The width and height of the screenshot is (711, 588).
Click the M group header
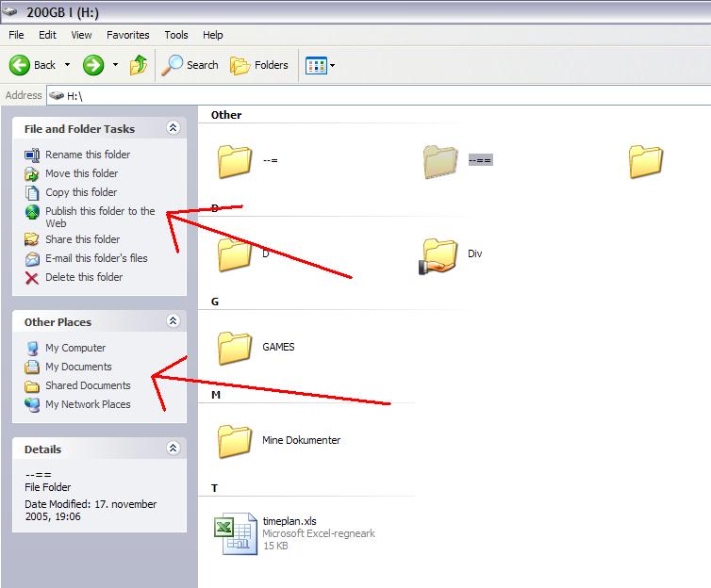tap(216, 395)
